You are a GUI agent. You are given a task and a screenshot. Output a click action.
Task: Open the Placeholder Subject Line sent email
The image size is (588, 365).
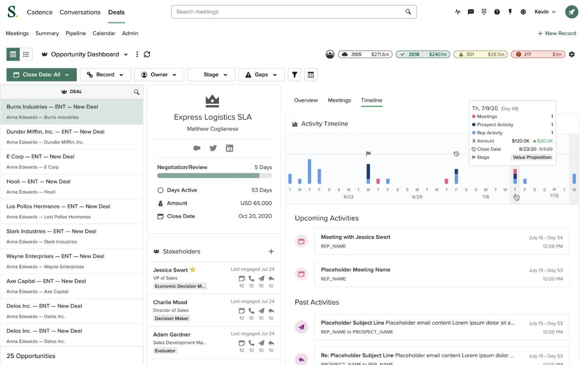coord(441,327)
